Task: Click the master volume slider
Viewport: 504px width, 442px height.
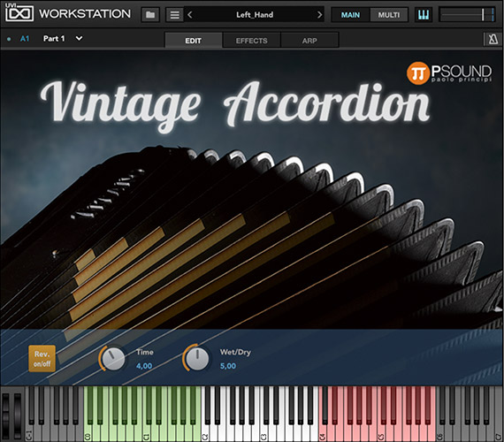Action: pyautogui.click(x=467, y=15)
